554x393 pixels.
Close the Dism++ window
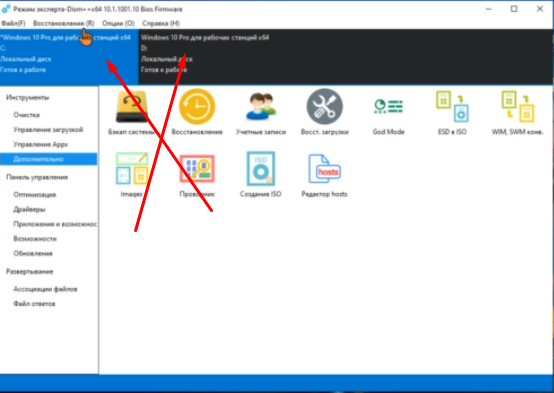coord(540,9)
